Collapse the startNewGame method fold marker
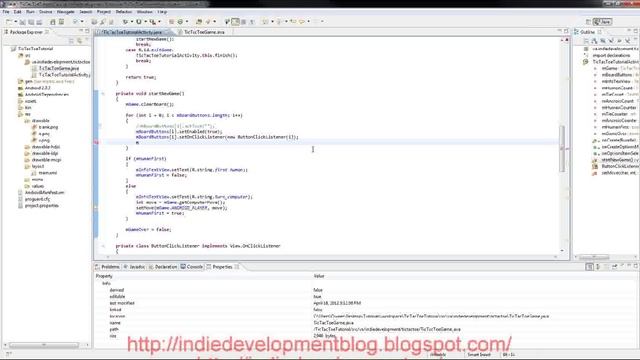 point(103,93)
